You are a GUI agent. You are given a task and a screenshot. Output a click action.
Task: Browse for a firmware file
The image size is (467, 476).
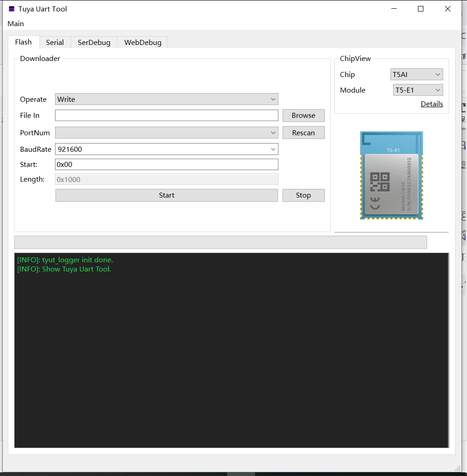point(303,116)
